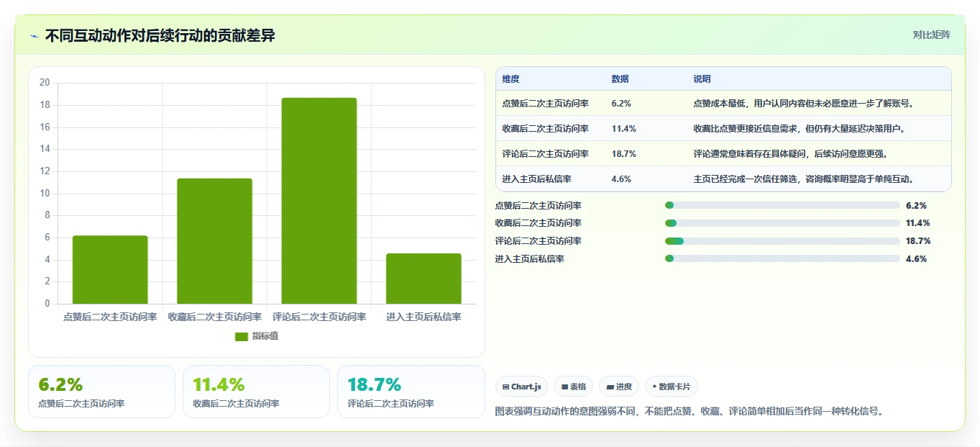Click the 收藏后二次主页访问率 bar in chart

tap(214, 241)
